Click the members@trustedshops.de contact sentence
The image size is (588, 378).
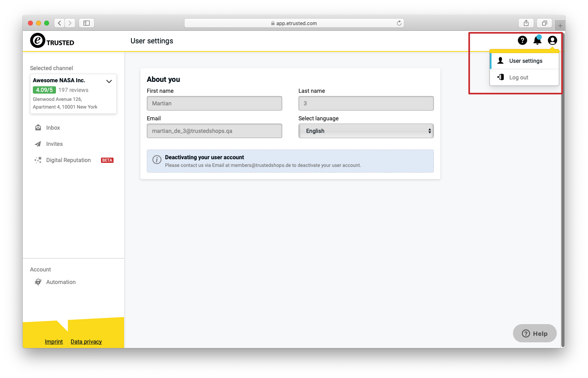click(x=263, y=165)
